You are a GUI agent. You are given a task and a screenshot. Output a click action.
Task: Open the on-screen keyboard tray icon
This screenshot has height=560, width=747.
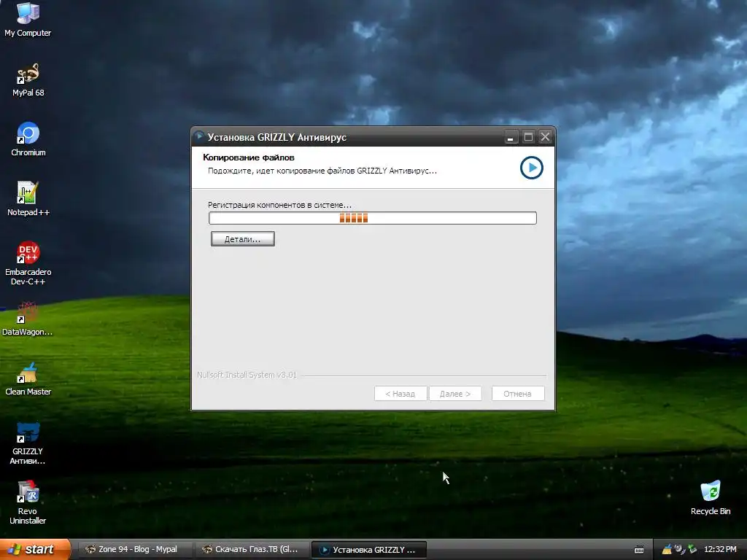point(639,550)
